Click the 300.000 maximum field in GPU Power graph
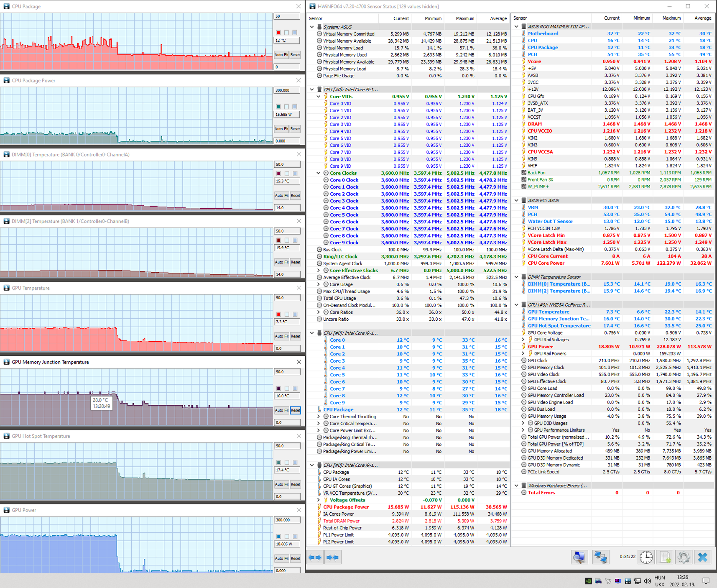This screenshot has height=588, width=717. pyautogui.click(x=287, y=520)
